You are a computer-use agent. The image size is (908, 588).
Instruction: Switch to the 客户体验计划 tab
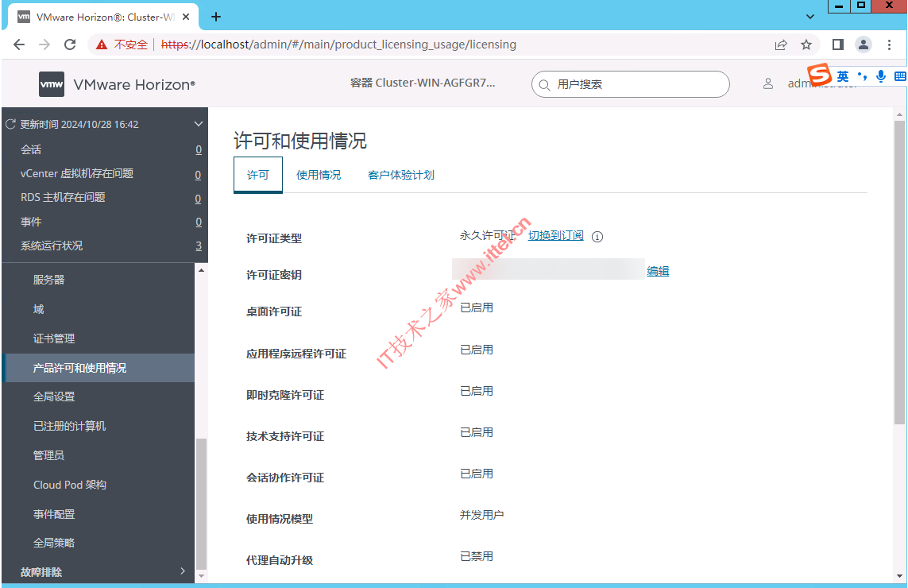[x=400, y=174]
